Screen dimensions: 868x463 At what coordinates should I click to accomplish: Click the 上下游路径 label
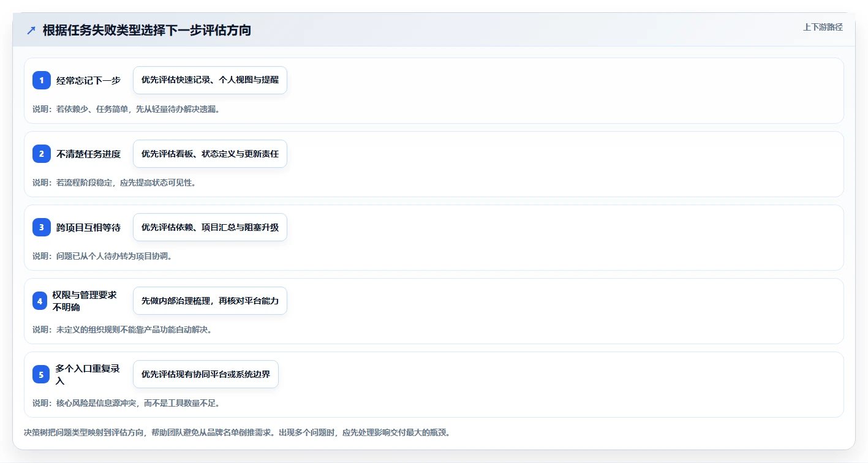tap(823, 27)
